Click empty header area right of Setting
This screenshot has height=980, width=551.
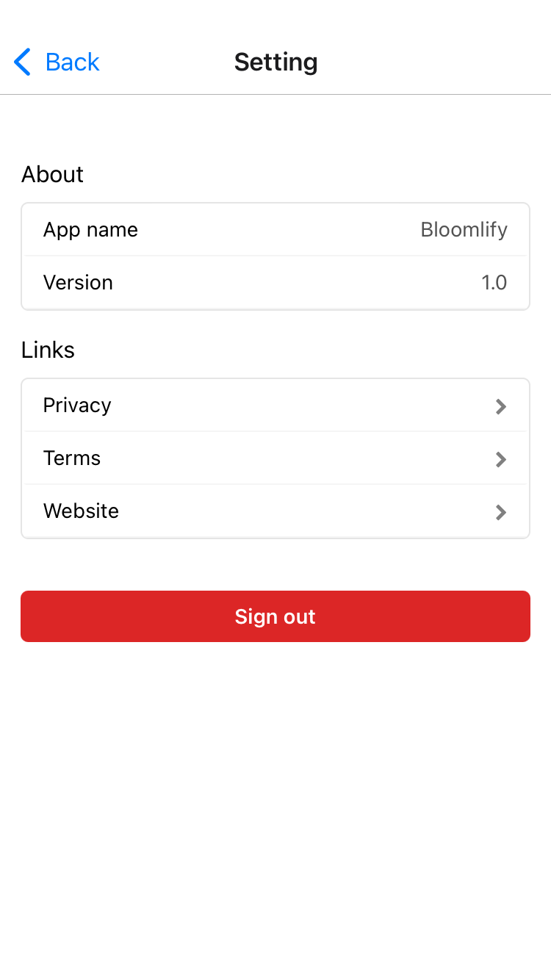pyautogui.click(x=433, y=62)
